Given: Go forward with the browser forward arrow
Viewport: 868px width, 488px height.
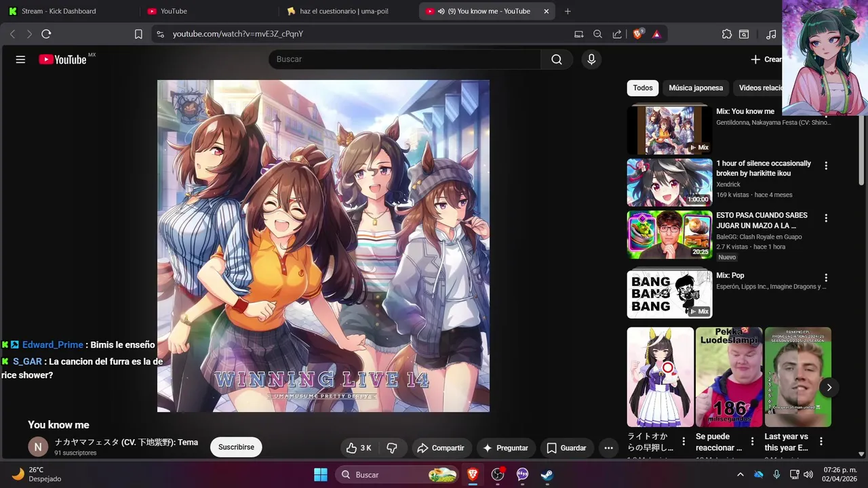Looking at the screenshot, I should coord(29,34).
